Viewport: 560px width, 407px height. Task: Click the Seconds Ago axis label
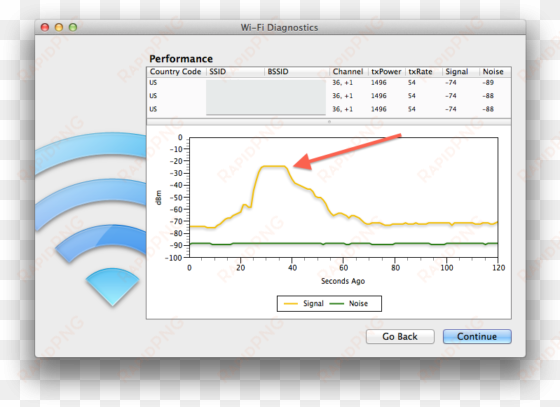pos(343,281)
